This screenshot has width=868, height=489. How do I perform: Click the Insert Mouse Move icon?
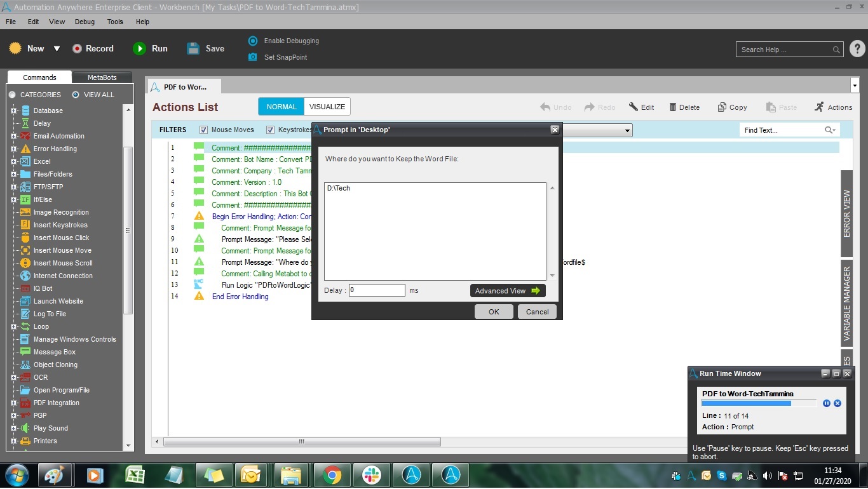tap(25, 250)
